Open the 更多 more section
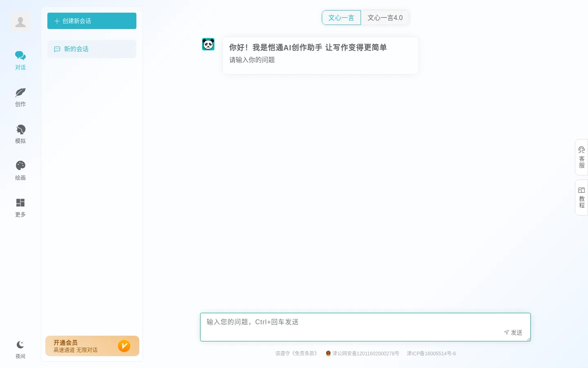The height and width of the screenshot is (368, 588). click(x=20, y=207)
